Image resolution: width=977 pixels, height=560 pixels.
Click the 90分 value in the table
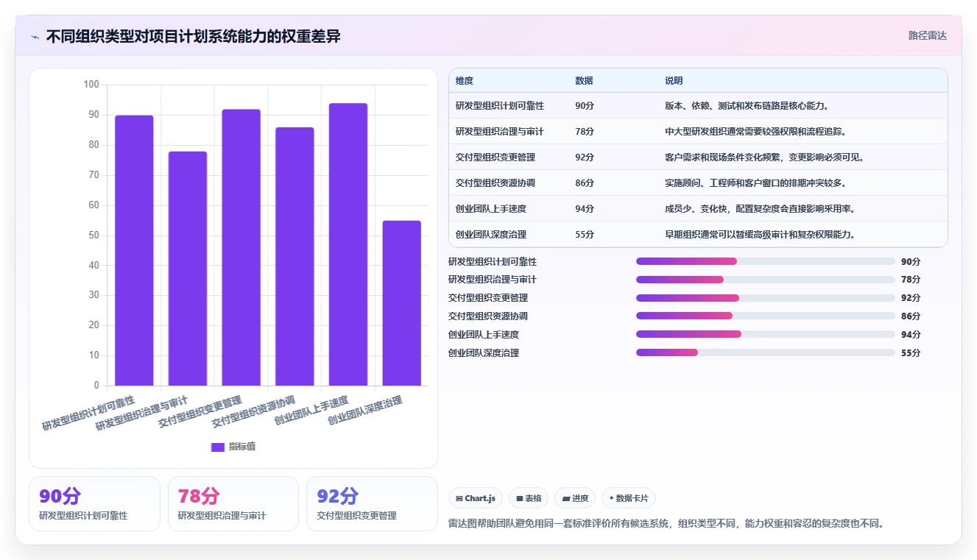pyautogui.click(x=585, y=106)
